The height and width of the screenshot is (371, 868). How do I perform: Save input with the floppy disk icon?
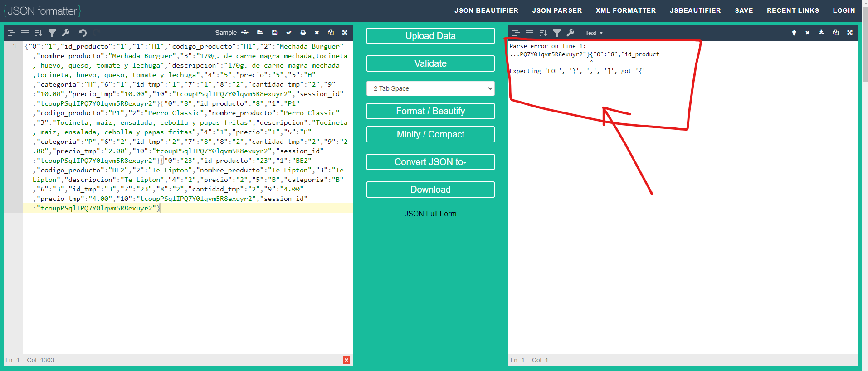point(274,33)
